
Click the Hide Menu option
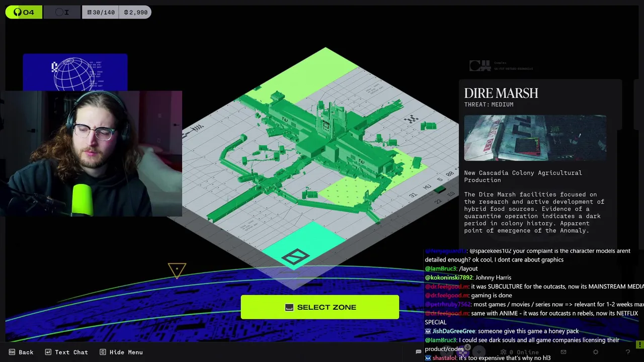(x=121, y=352)
